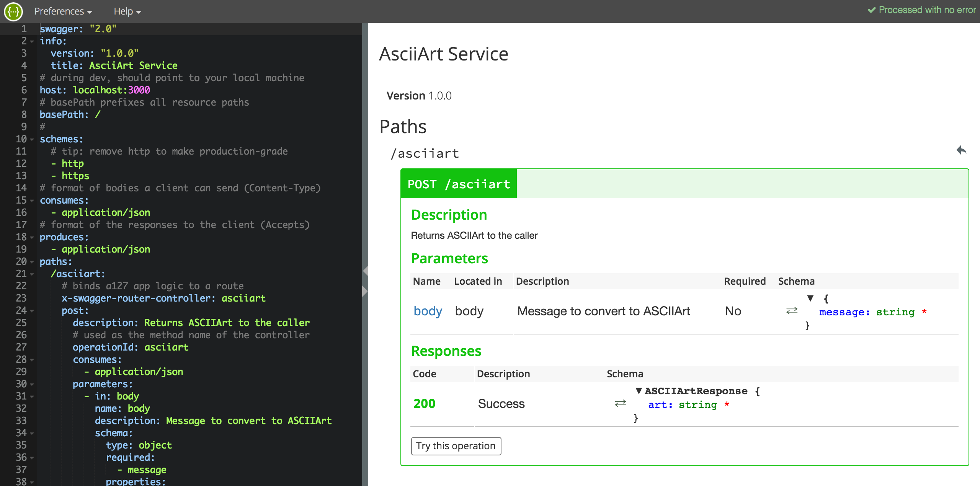Click the swap-view icon next to ASCIIArtResponse schema
980x486 pixels.
pyautogui.click(x=620, y=403)
